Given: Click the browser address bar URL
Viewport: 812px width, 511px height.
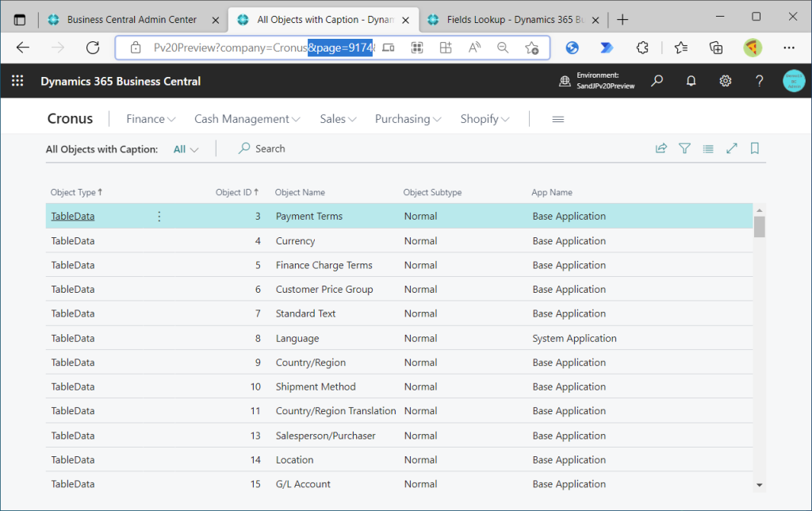Looking at the screenshot, I should coord(263,48).
